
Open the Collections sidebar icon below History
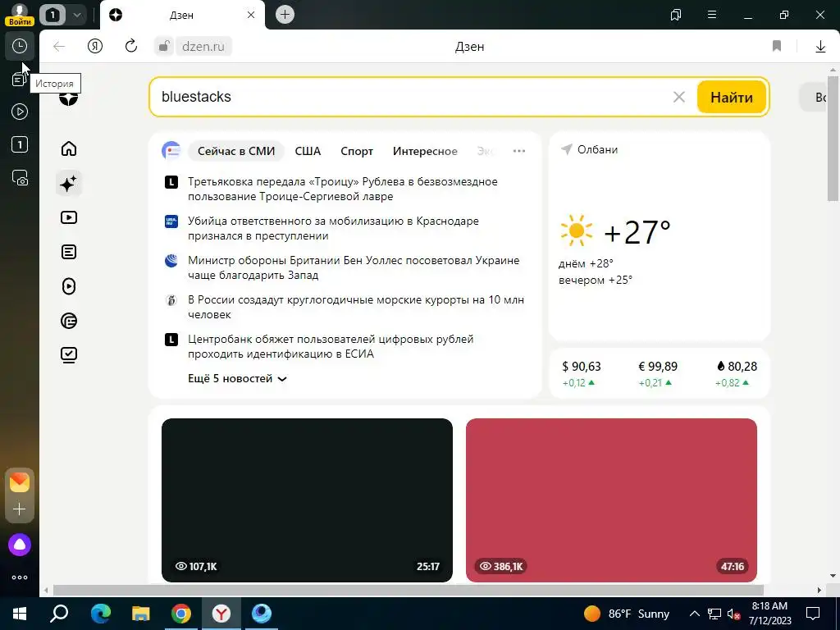click(18, 80)
